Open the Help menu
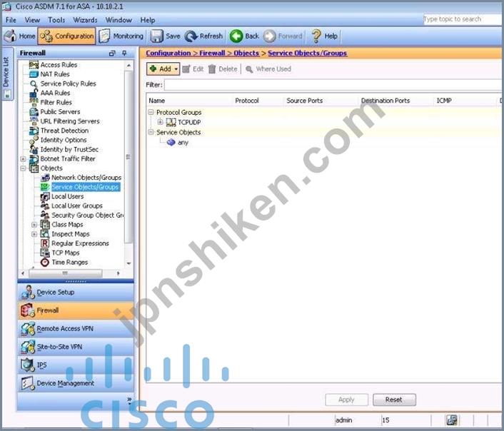The image size is (504, 431). 148,20
